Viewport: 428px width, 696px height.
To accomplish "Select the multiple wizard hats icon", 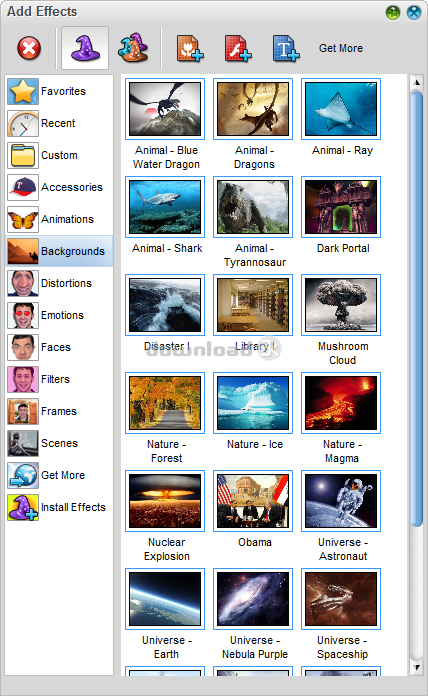I will click(x=133, y=48).
